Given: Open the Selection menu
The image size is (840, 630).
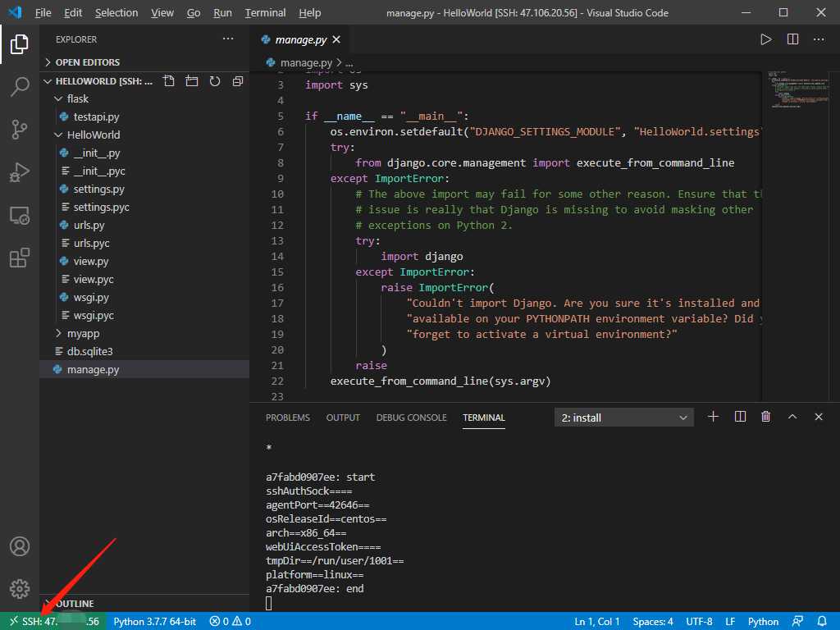Looking at the screenshot, I should (x=116, y=12).
